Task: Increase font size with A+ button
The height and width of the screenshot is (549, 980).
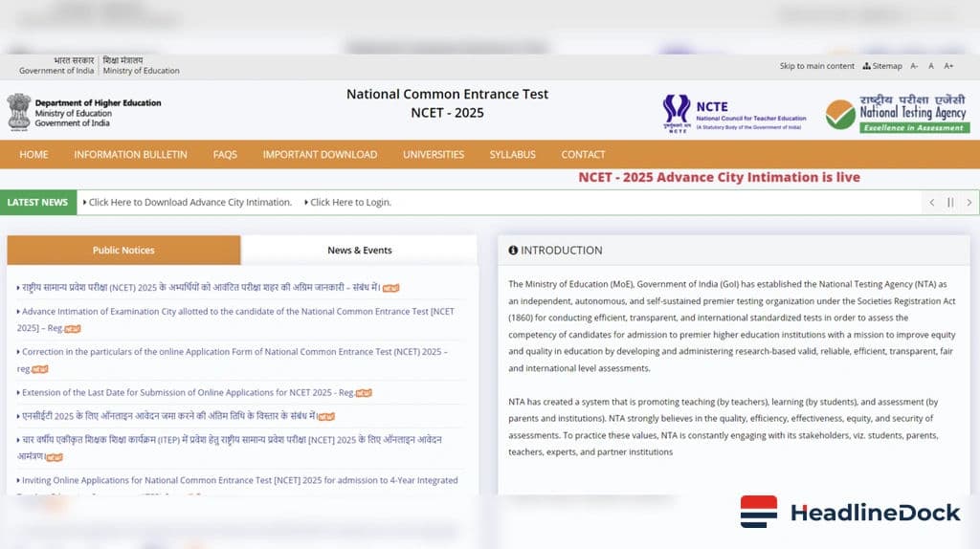Action: tap(948, 66)
